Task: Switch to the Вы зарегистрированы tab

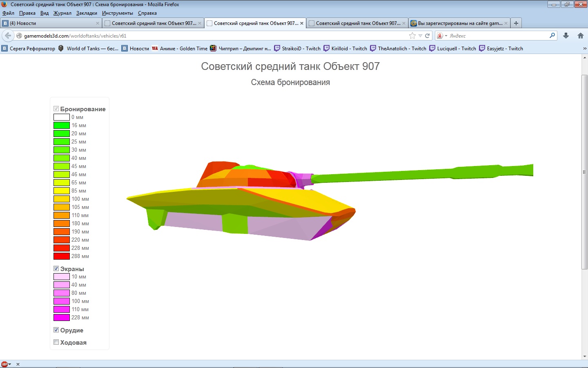Action: click(459, 23)
